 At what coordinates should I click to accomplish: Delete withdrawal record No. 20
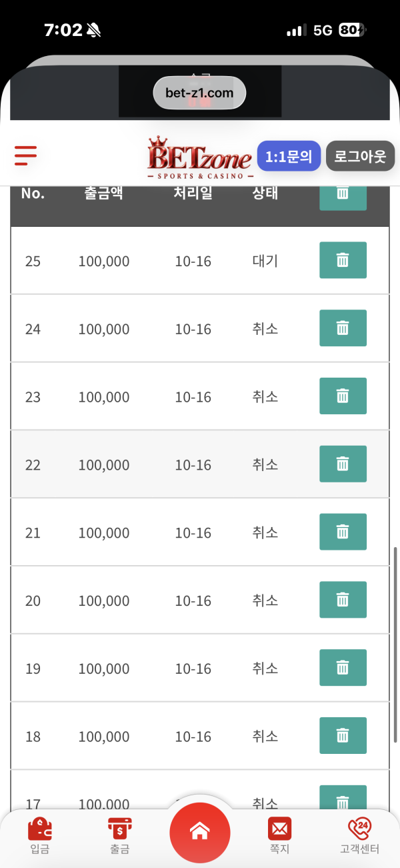coord(343,600)
